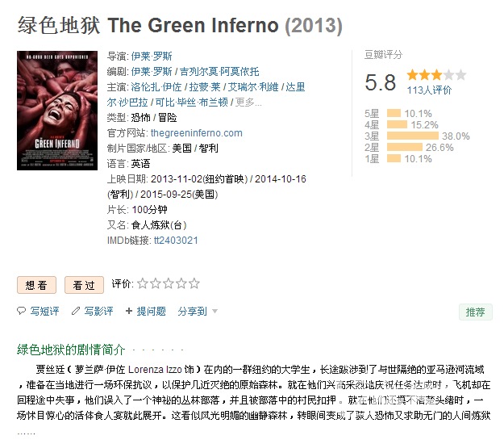
Task: Mark movie as 想看
Action: click(36, 285)
